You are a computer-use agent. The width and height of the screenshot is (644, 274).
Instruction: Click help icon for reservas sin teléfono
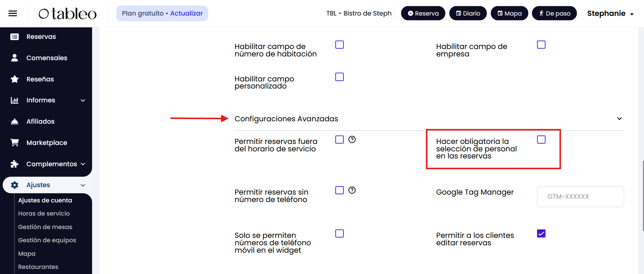[352, 190]
